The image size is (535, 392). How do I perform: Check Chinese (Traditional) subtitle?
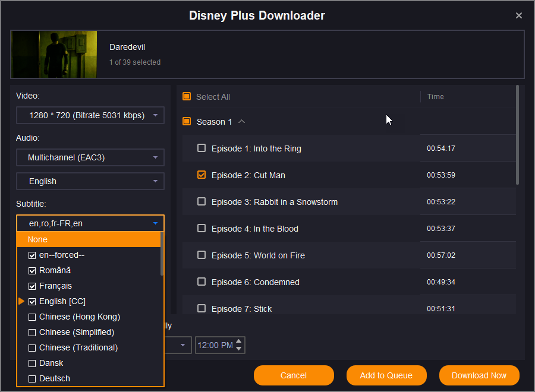32,348
